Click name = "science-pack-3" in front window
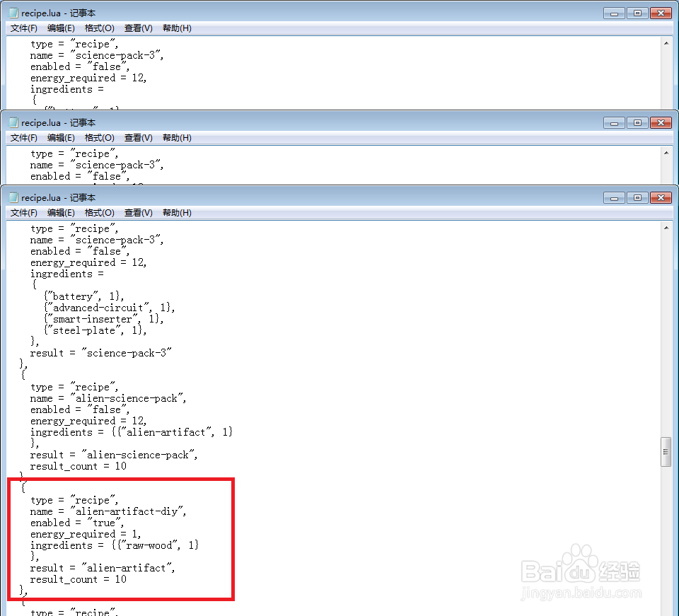 tap(97, 240)
